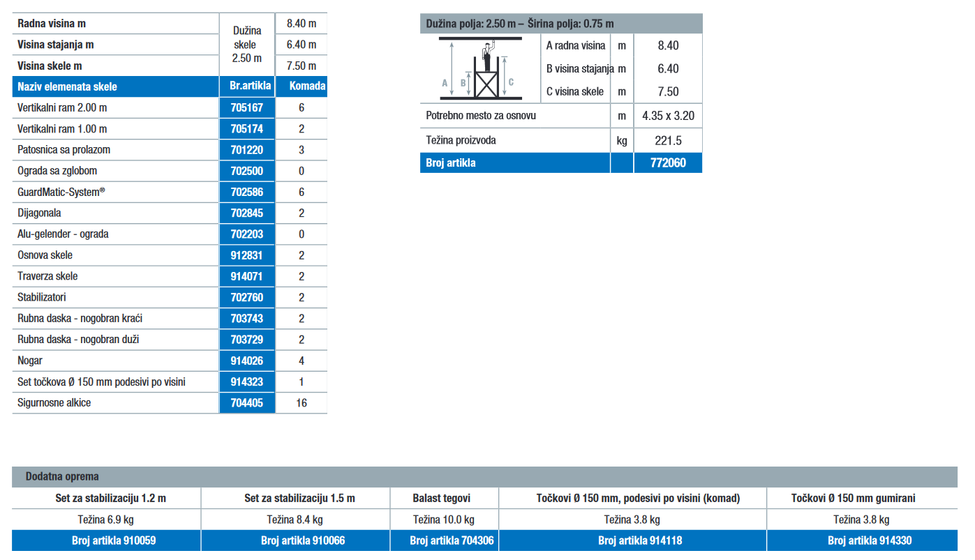The image size is (975, 560).
Task: Click the 'Br.artikla' column header
Action: (x=246, y=87)
